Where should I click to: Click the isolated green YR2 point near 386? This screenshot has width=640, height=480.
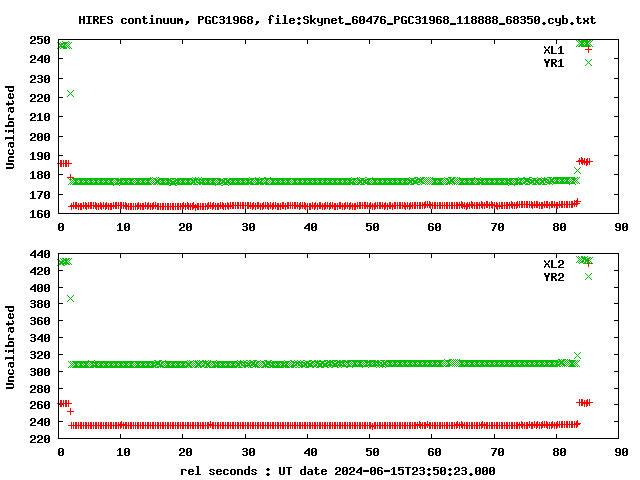pos(70,298)
